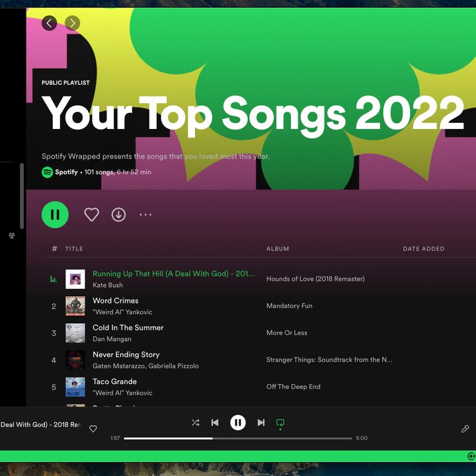This screenshot has height=476, width=476.
Task: Sort by the TITLE column header
Action: [74, 249]
